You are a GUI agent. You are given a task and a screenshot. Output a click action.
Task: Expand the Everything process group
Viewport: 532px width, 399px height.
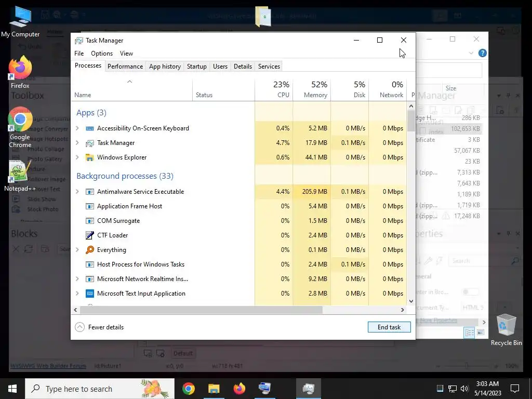pos(77,250)
